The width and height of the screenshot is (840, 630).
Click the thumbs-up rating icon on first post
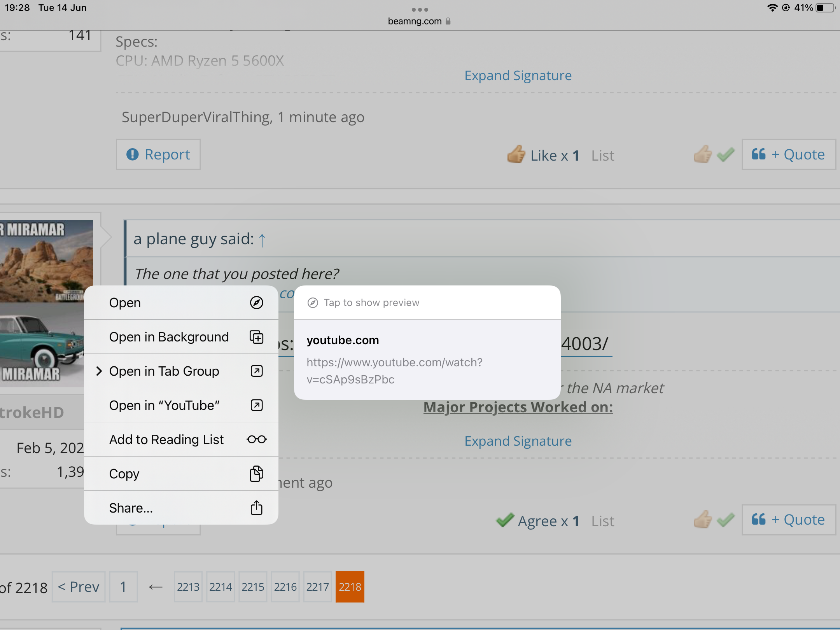pyautogui.click(x=702, y=154)
